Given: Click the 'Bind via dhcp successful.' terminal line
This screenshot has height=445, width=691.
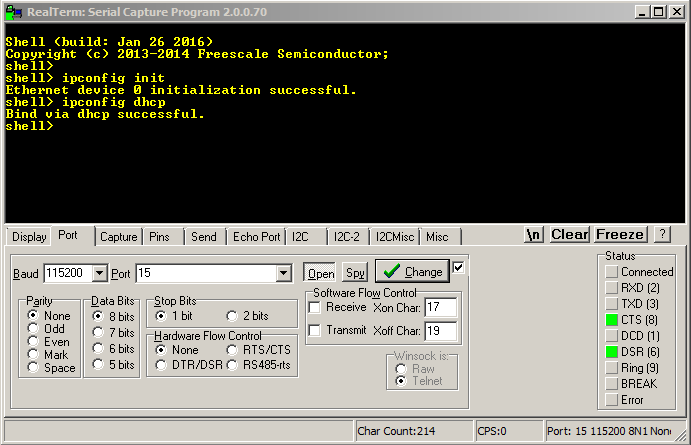Looking at the screenshot, I should pyautogui.click(x=105, y=114).
